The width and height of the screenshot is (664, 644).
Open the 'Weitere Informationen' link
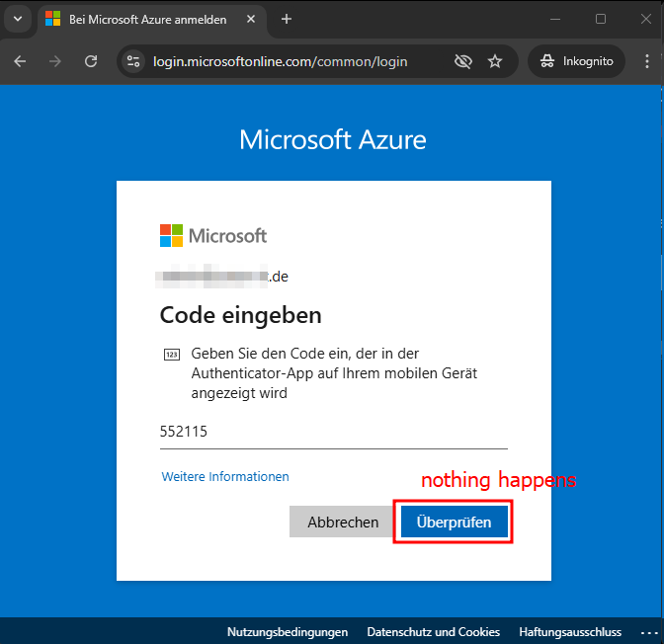(225, 477)
